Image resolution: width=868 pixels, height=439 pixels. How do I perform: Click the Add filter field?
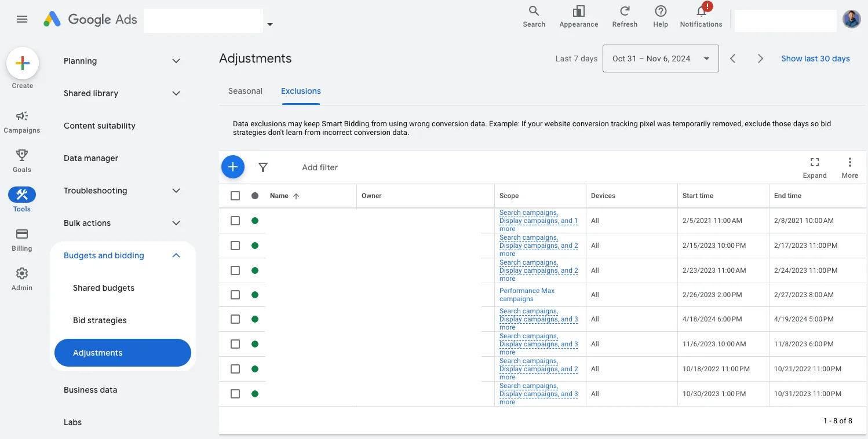pyautogui.click(x=320, y=167)
